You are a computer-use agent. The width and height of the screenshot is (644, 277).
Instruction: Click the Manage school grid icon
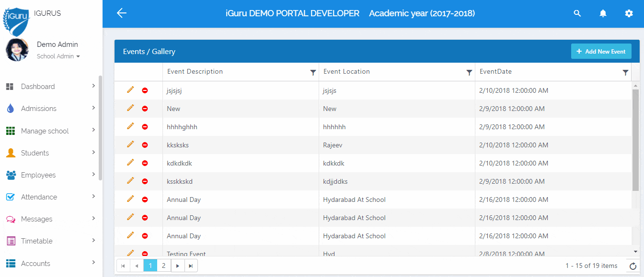(x=10, y=131)
